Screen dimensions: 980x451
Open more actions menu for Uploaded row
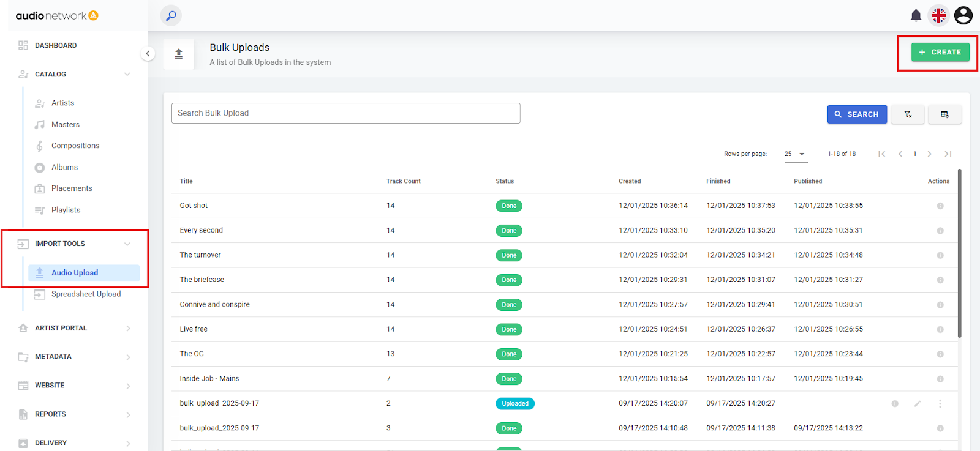940,404
